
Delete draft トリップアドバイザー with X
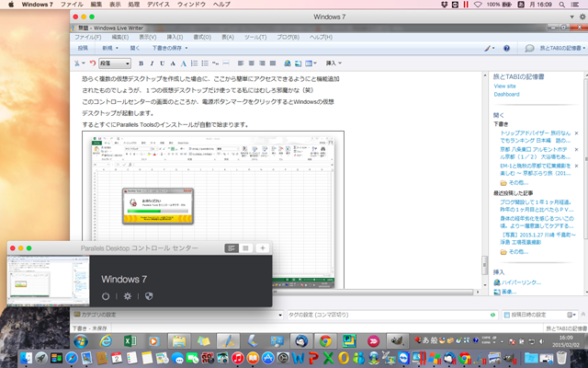coord(576,133)
